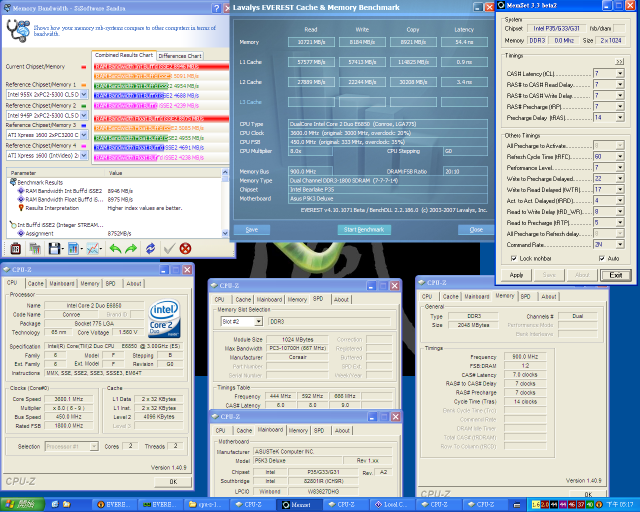Click the second EVEREST taskbar button
This screenshot has width=640, height=512.
click(160, 505)
